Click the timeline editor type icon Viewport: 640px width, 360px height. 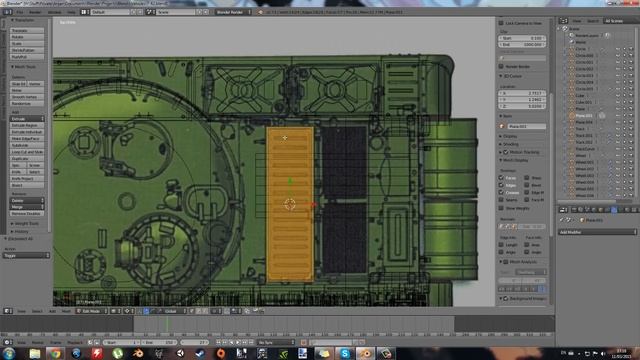click(x=8, y=342)
